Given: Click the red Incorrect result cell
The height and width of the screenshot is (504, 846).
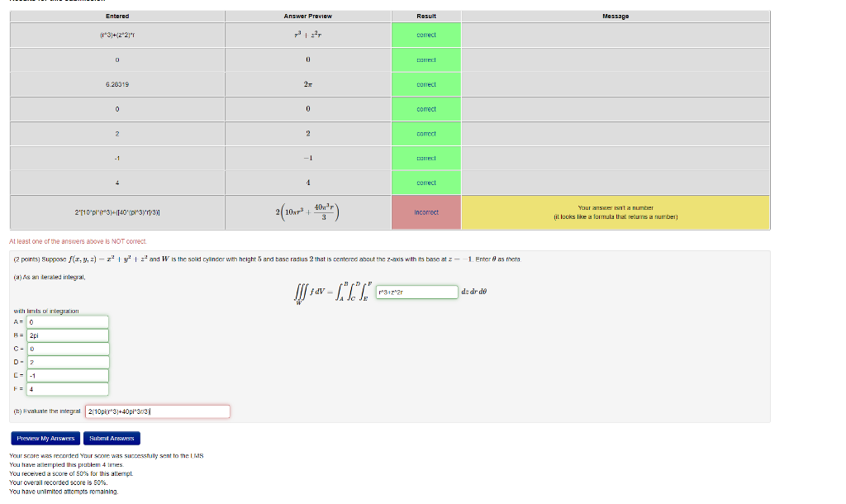Looking at the screenshot, I should [x=426, y=212].
